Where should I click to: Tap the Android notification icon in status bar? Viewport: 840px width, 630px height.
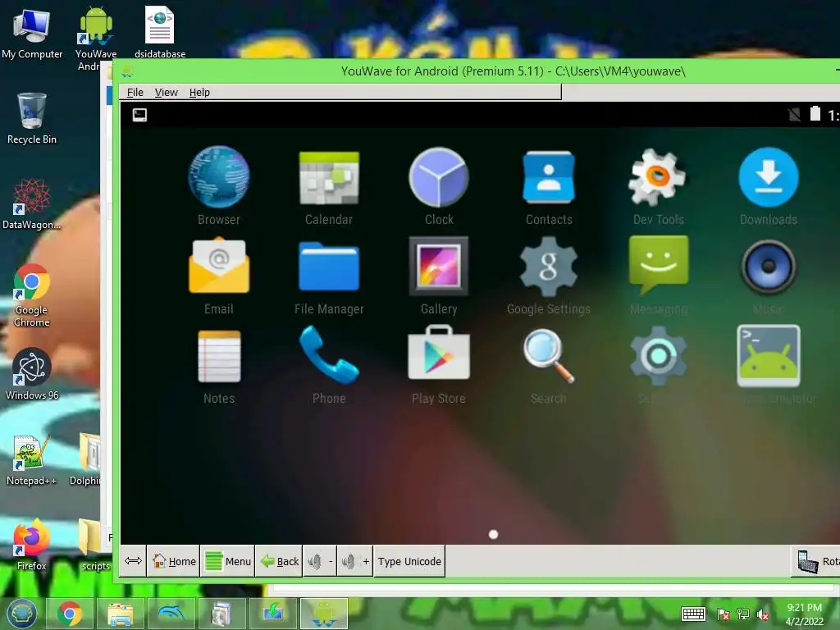click(139, 115)
